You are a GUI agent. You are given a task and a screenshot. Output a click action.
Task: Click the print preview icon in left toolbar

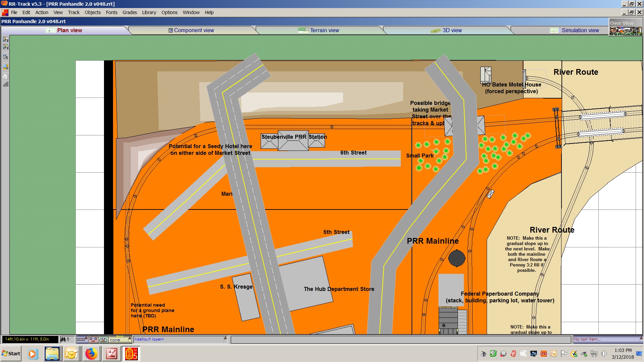pyautogui.click(x=5, y=57)
